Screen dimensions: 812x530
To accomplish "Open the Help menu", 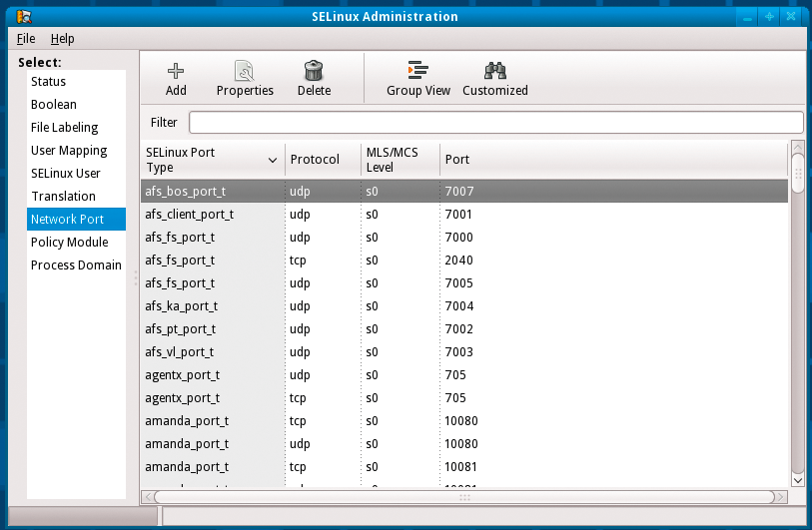I will coord(62,39).
